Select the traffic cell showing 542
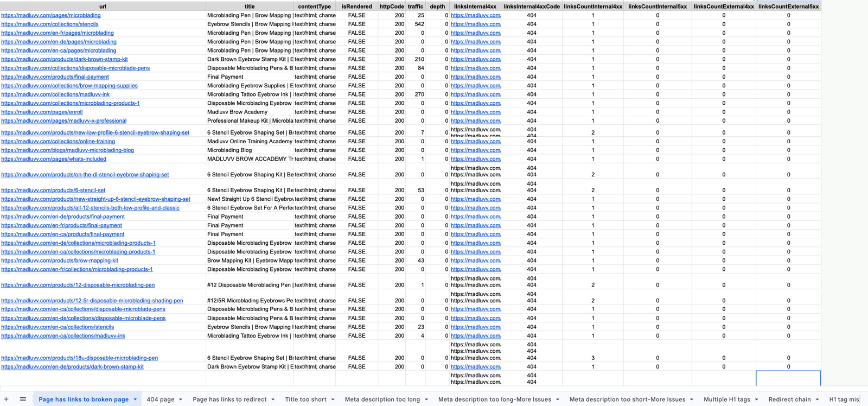Screen dimensions: 868x406 pyautogui.click(x=419, y=24)
